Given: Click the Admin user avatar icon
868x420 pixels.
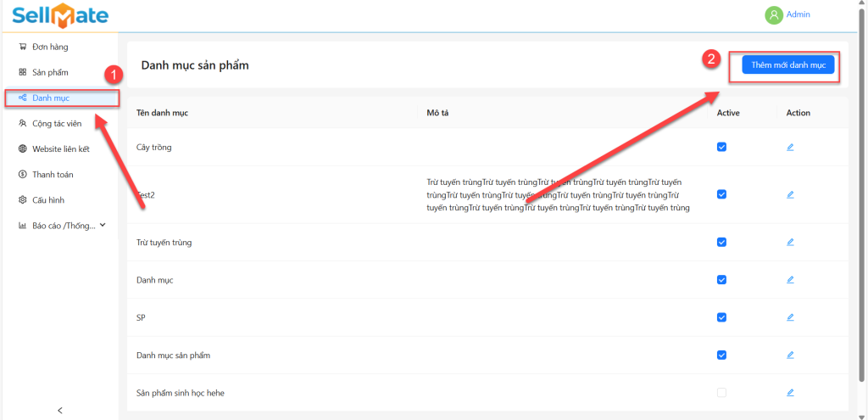Looking at the screenshot, I should point(773,14).
